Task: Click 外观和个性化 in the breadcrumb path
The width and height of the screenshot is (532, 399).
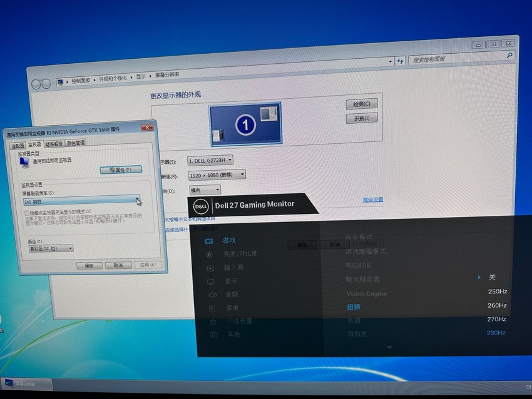Action: coord(113,78)
